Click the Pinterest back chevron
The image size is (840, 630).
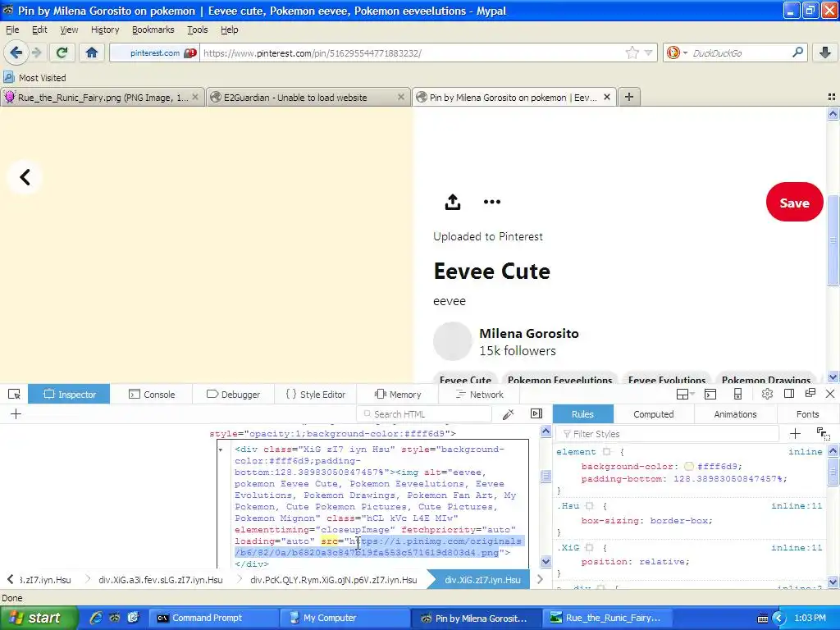coord(25,177)
